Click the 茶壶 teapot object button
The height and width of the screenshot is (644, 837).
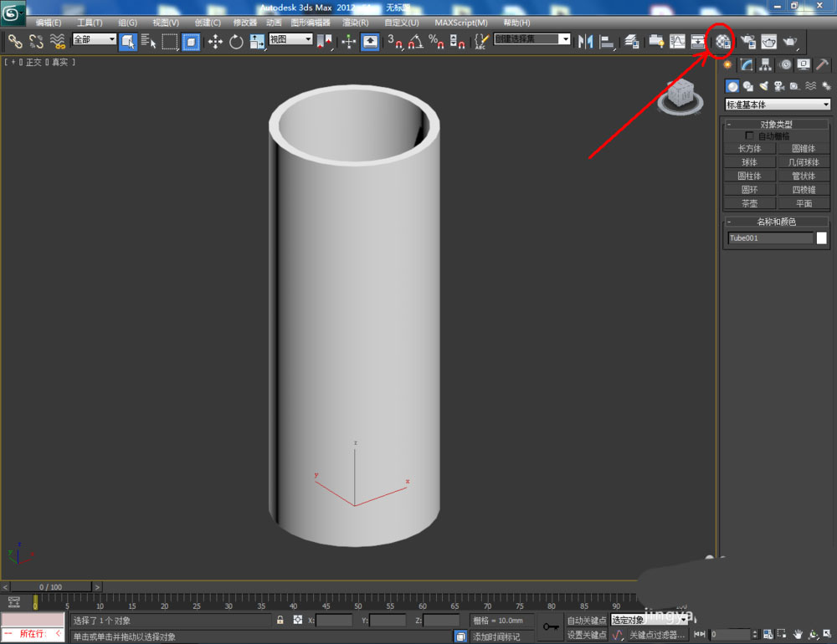click(749, 203)
